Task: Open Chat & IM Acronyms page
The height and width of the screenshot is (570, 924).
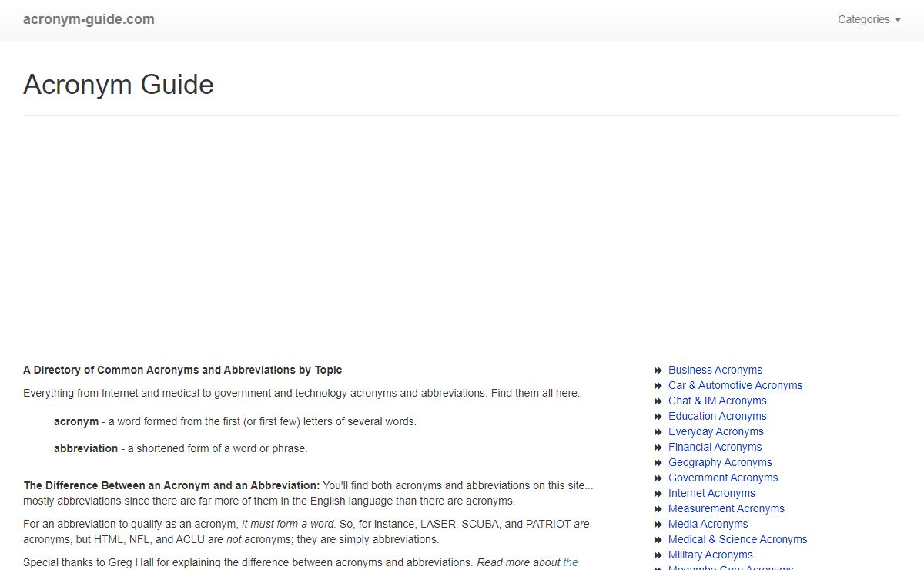Action: tap(717, 401)
